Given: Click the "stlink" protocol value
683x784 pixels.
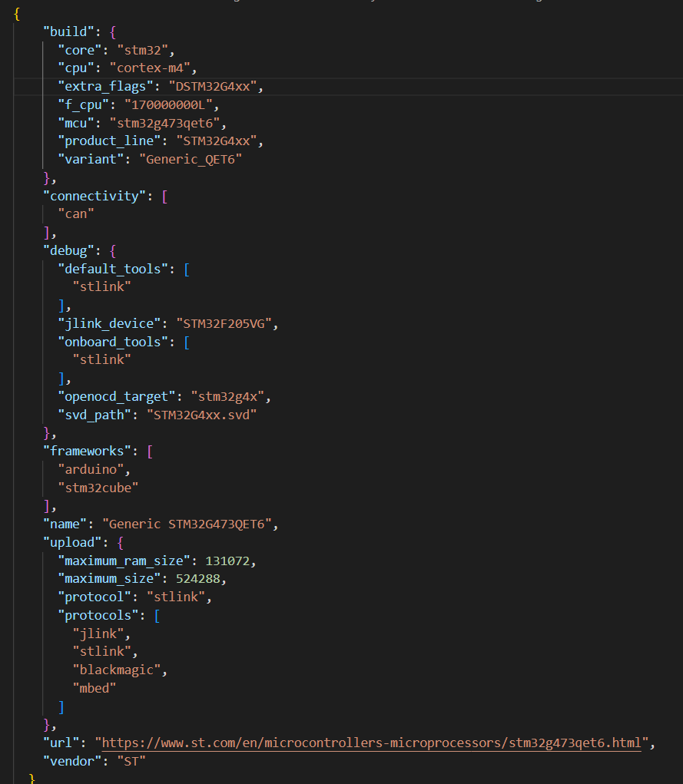Looking at the screenshot, I should coord(176,597).
